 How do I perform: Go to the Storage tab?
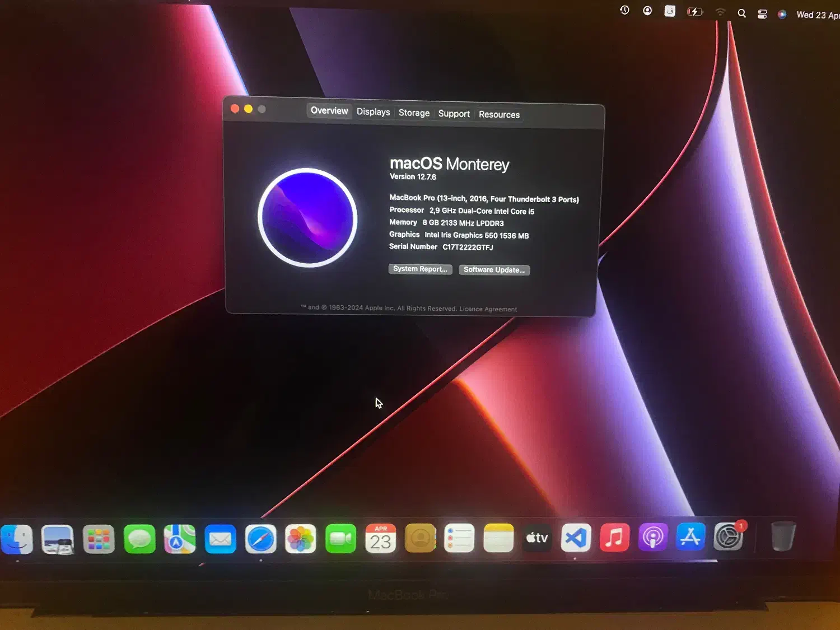click(x=414, y=113)
